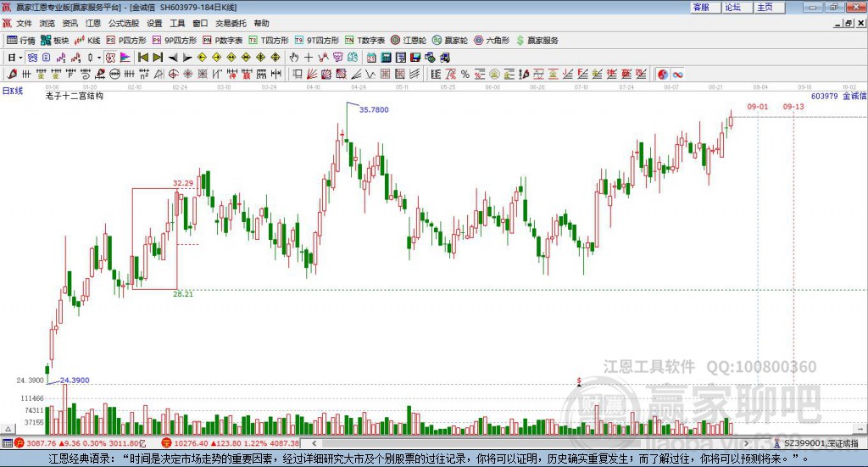868x467 pixels.
Task: Open the 帮助 menu
Action: [261, 23]
